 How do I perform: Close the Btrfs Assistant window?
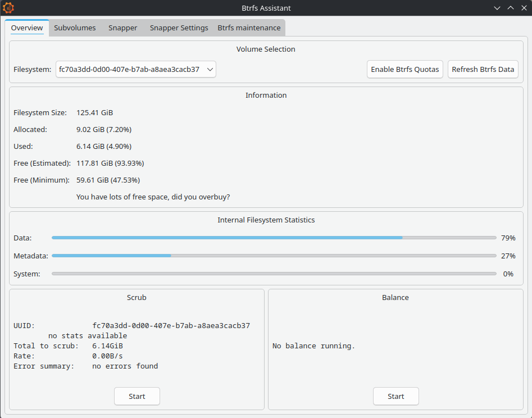tap(524, 8)
